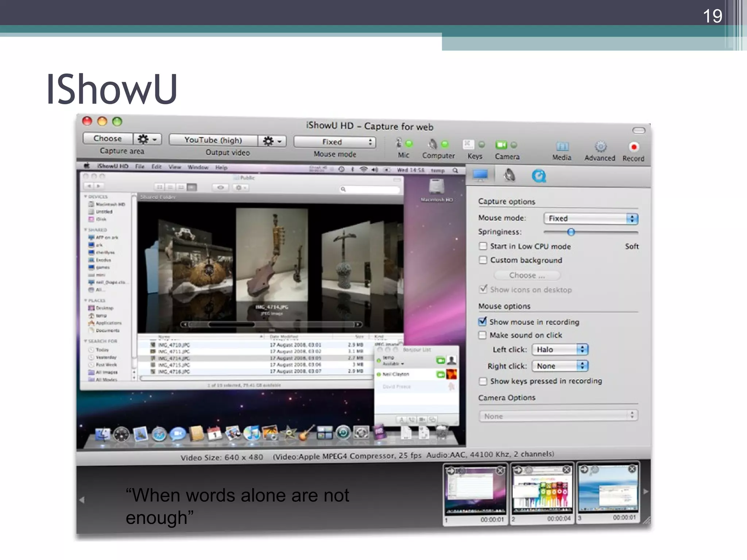Select the QuickTime options tab
747x560 pixels.
click(x=539, y=176)
